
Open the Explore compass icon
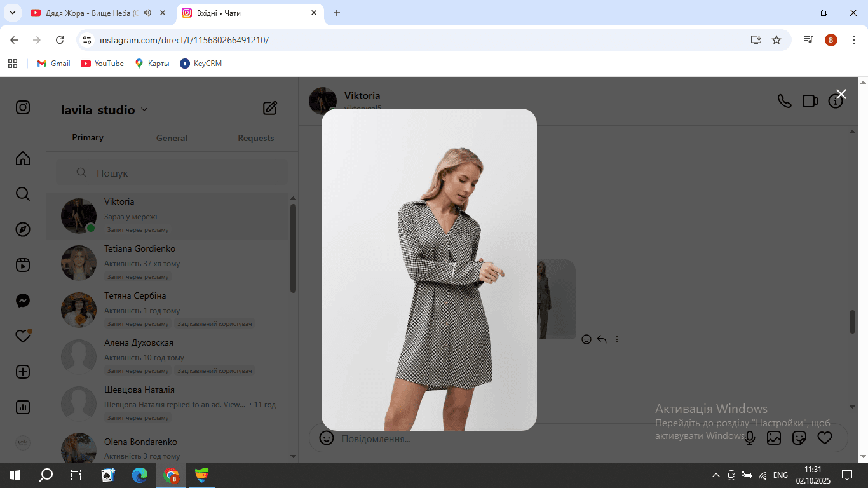(23, 229)
